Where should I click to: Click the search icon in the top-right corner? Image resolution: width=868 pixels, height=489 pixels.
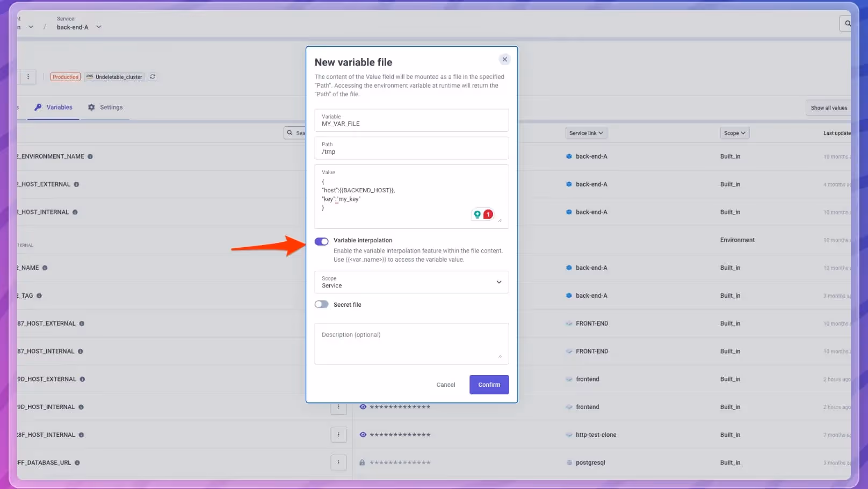click(848, 24)
